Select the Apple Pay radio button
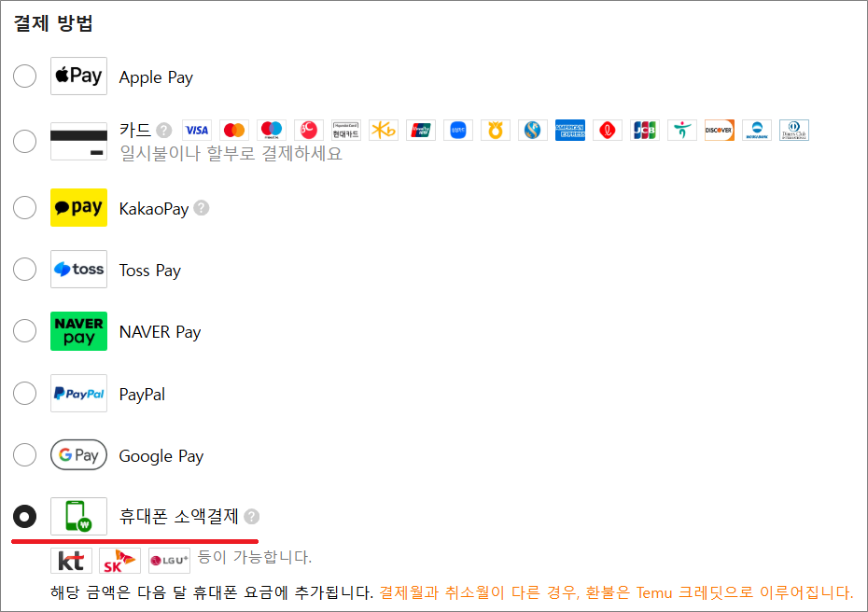 click(x=24, y=76)
